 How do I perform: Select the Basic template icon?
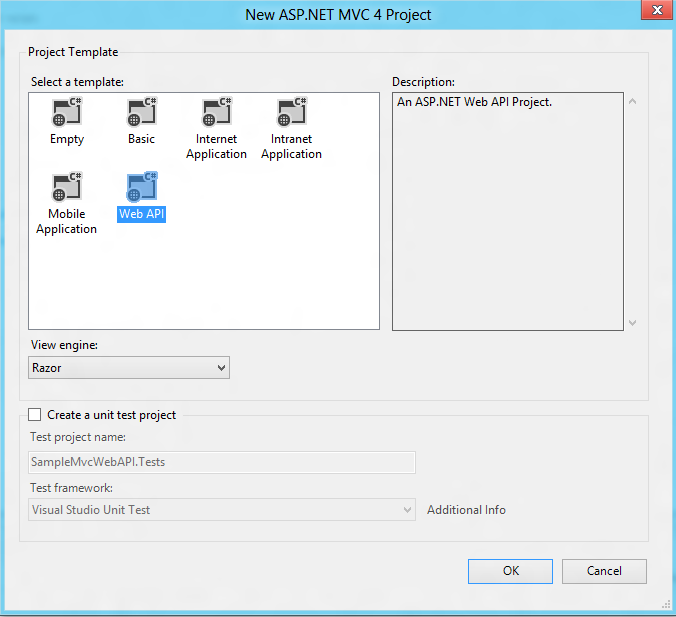coord(142,112)
